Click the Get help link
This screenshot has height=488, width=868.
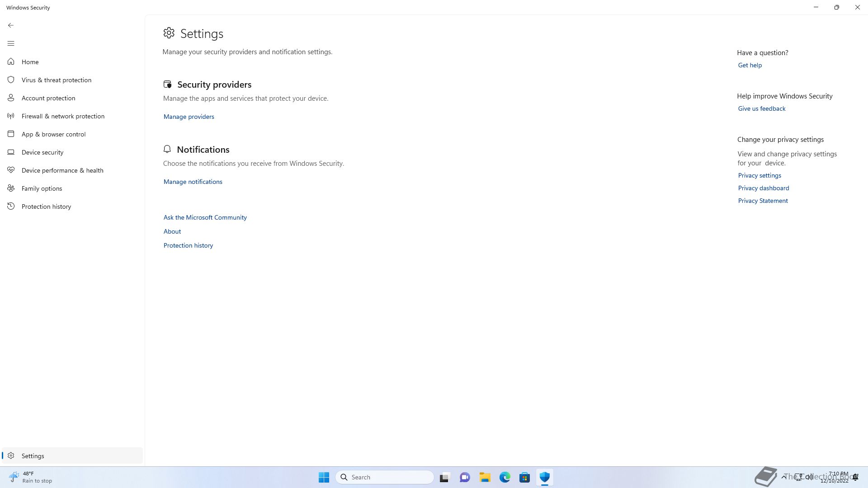pyautogui.click(x=750, y=65)
